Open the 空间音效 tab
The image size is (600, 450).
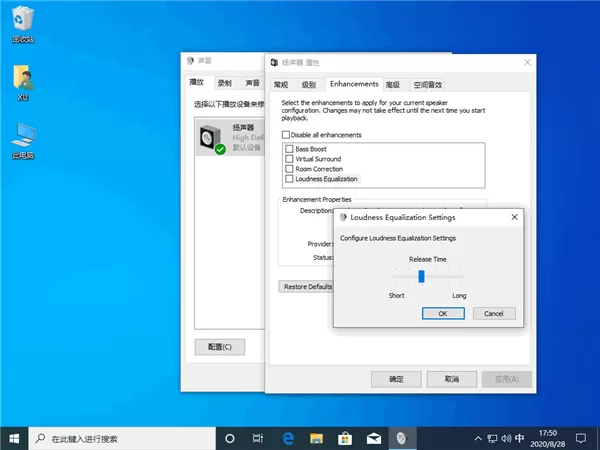pos(427,85)
